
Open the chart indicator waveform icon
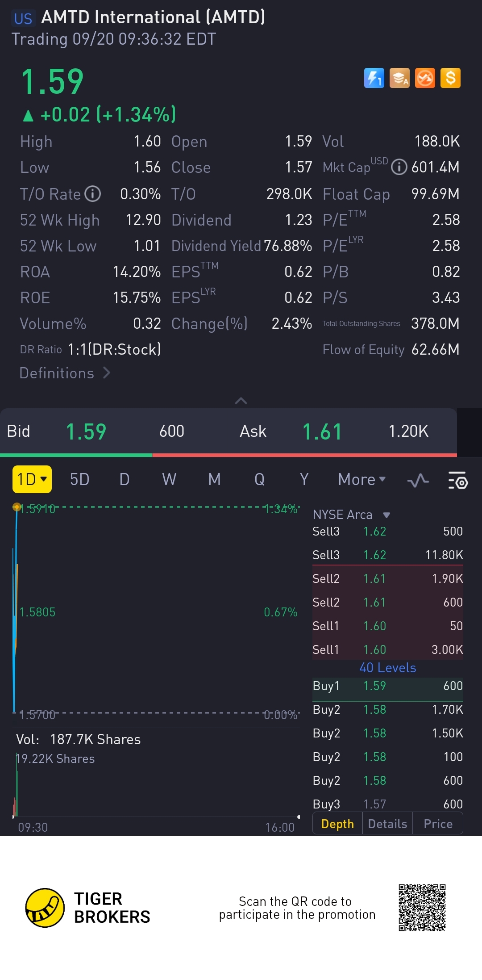pyautogui.click(x=418, y=480)
